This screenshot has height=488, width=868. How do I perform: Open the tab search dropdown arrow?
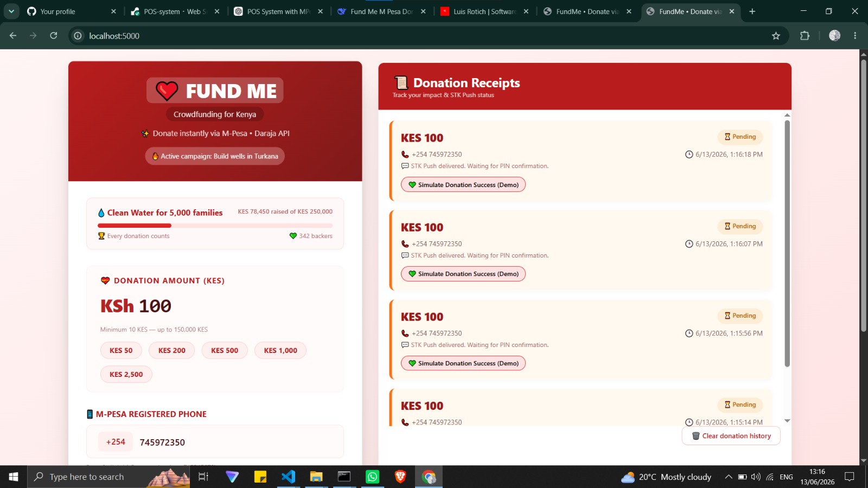[x=11, y=11]
